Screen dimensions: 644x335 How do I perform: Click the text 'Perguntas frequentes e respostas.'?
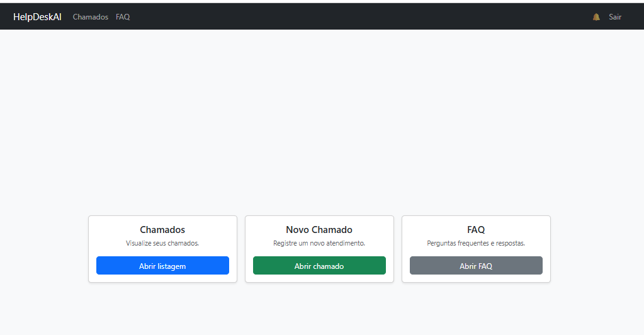click(x=476, y=243)
